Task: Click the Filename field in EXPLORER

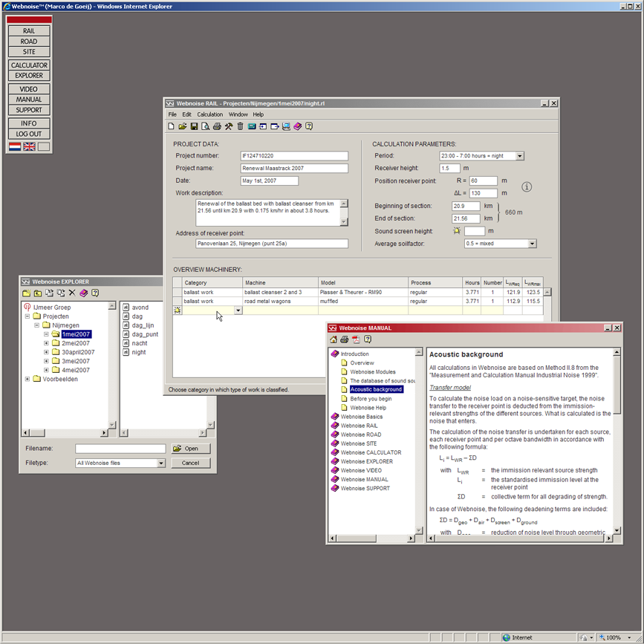Action: [x=120, y=449]
